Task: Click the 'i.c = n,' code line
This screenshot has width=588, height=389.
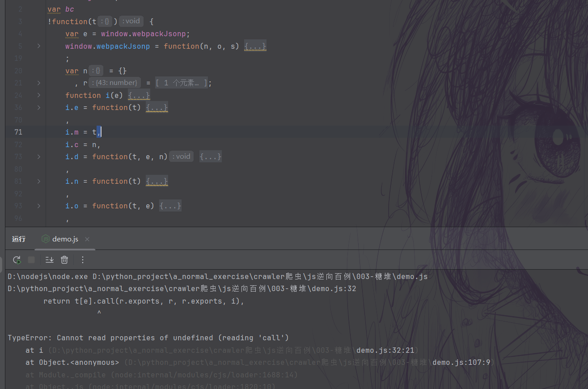Action: [x=83, y=144]
